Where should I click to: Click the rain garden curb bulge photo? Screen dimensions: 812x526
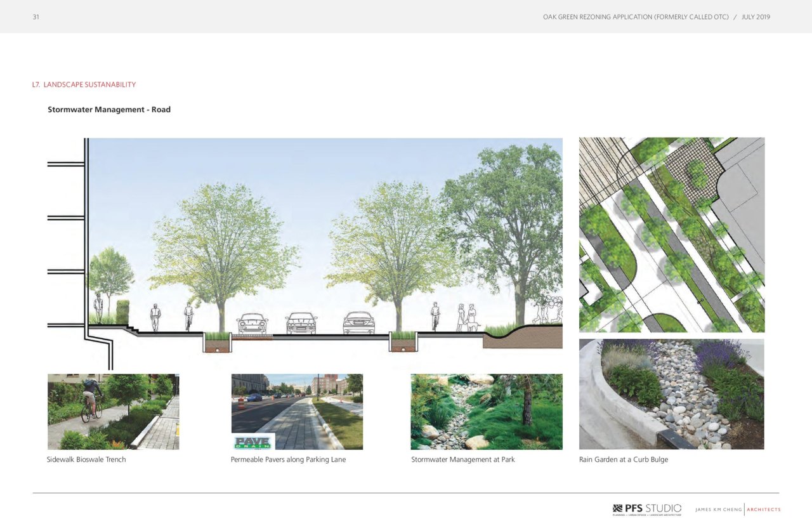(x=672, y=394)
